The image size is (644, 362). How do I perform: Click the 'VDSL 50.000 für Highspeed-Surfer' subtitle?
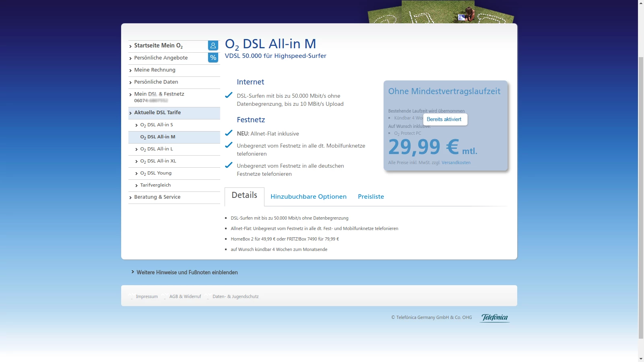coord(276,56)
